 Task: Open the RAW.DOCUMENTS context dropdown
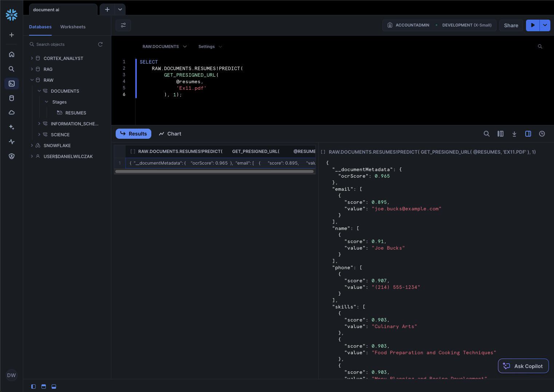pyautogui.click(x=164, y=47)
